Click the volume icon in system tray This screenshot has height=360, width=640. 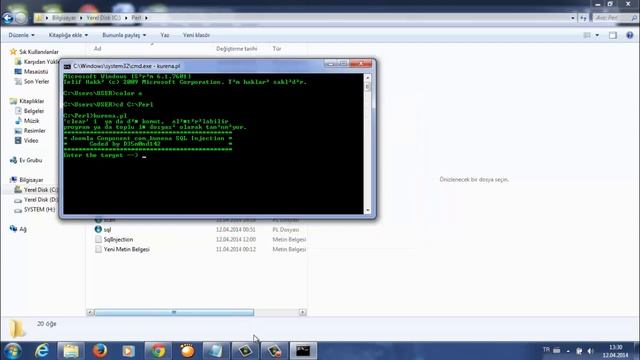point(590,351)
